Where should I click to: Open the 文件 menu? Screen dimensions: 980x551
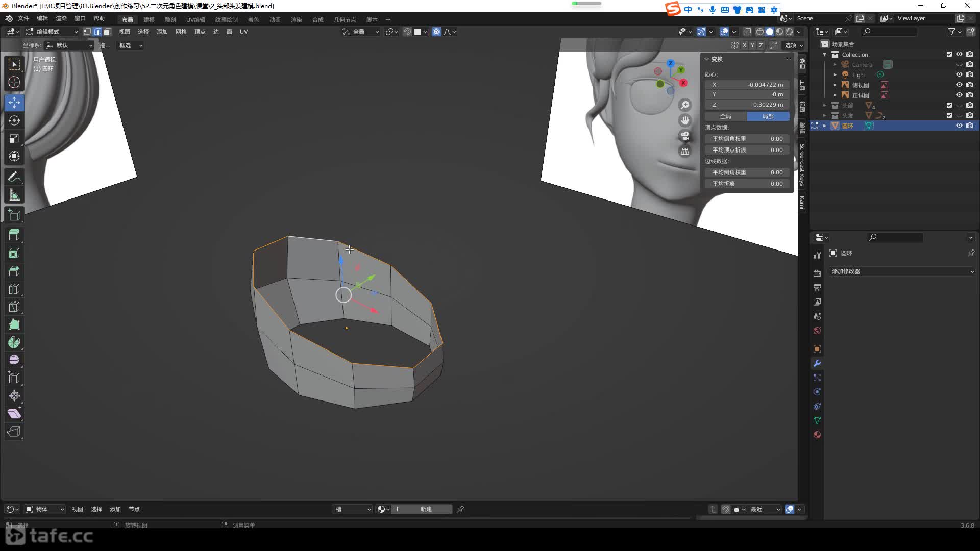(x=23, y=18)
